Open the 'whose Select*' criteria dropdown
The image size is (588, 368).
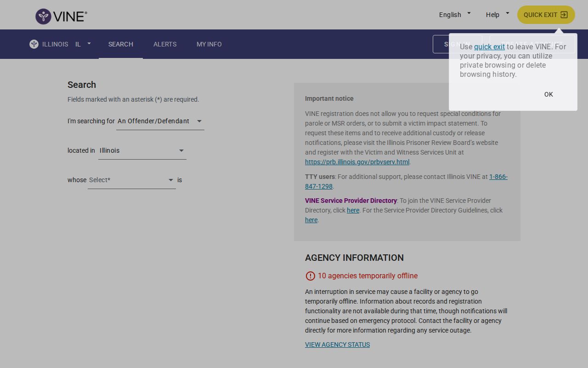coord(132,180)
